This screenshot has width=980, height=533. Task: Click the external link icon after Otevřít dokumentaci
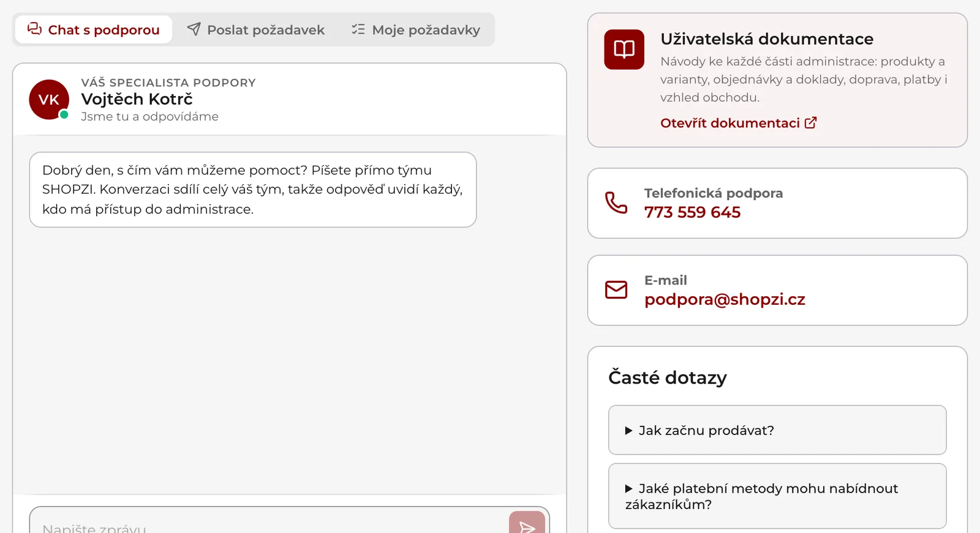(810, 122)
